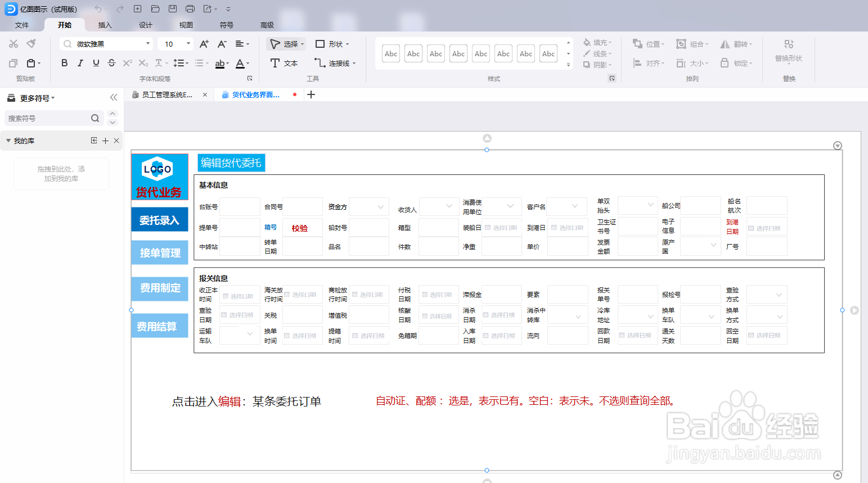Decrease font size with A- icon
This screenshot has width=868, height=483.
[x=222, y=44]
